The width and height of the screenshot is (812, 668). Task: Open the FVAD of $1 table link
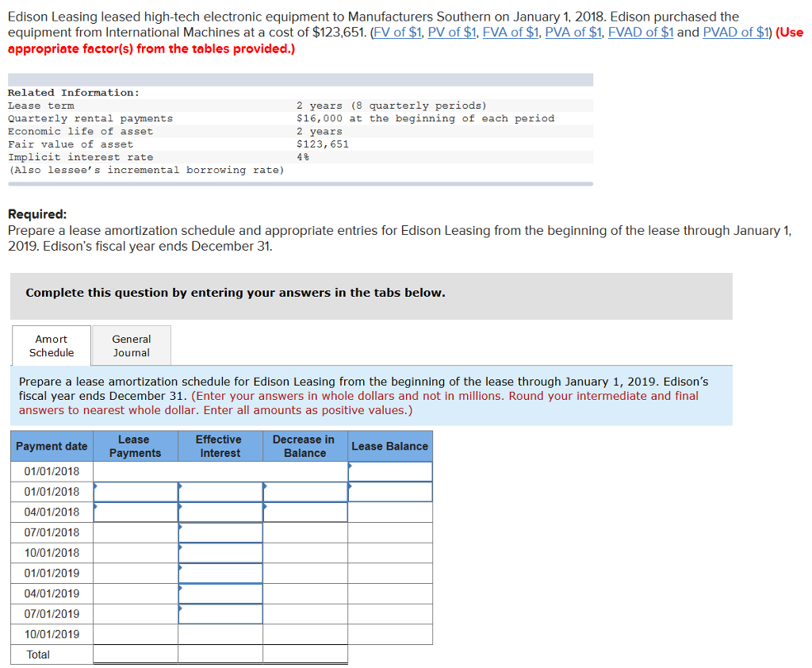[x=641, y=32]
